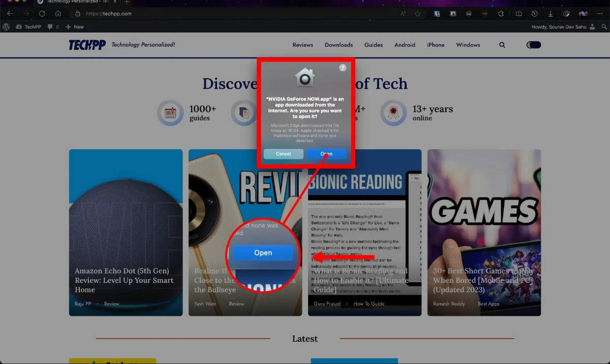610x364 pixels.
Task: Go to the browser home page icon
Action: pyautogui.click(x=58, y=14)
